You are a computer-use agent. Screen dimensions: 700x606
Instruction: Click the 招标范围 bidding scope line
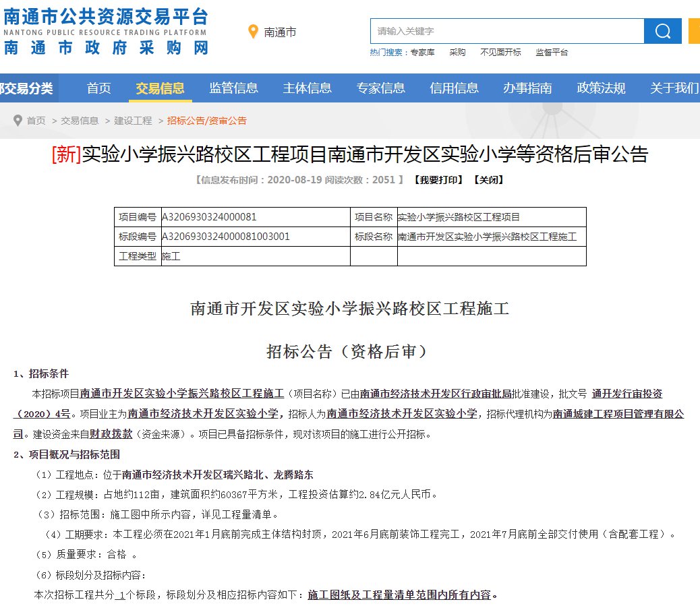(x=158, y=514)
